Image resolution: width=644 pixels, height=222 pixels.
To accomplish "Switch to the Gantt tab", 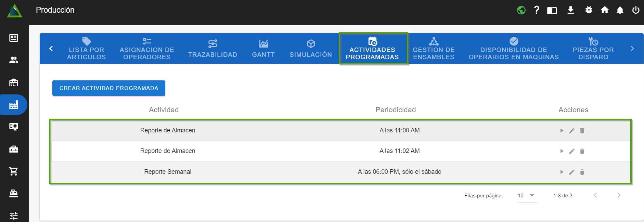I will click(x=263, y=49).
